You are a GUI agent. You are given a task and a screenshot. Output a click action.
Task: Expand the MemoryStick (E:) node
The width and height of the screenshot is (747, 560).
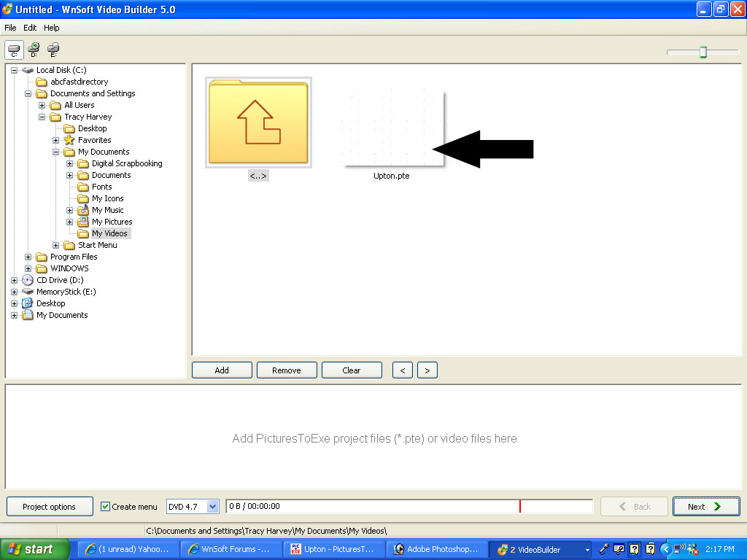click(x=15, y=292)
